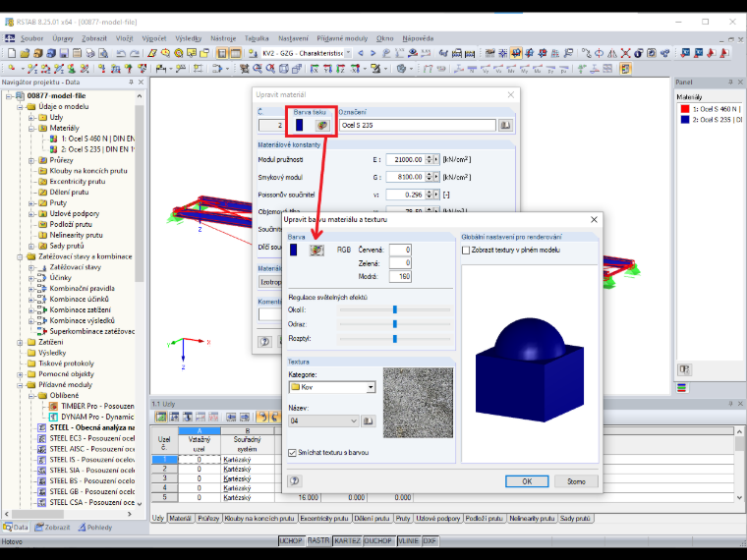747x560 pixels.
Task: Expand the Uzly tree node
Action: (x=31, y=118)
